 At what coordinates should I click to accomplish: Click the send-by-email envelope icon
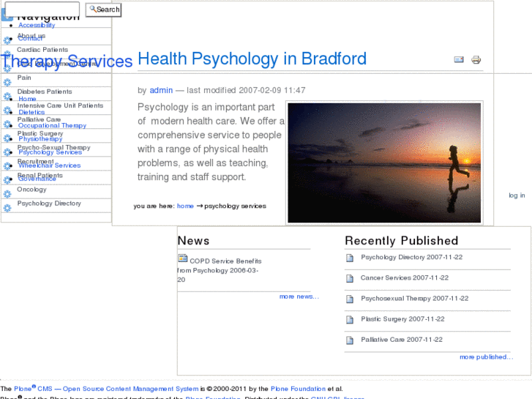(459, 60)
